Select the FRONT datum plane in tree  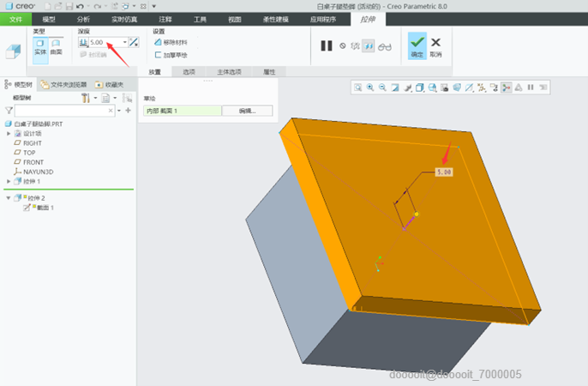[33, 162]
